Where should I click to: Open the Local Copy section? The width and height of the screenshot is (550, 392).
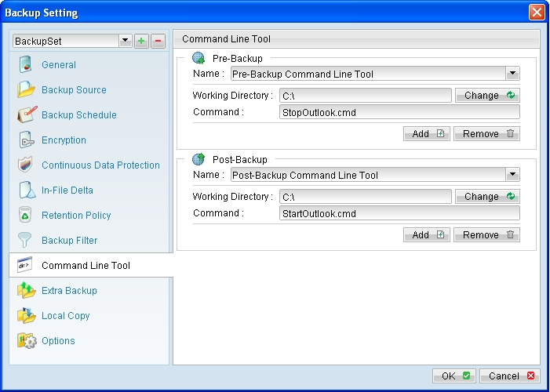[x=66, y=316]
